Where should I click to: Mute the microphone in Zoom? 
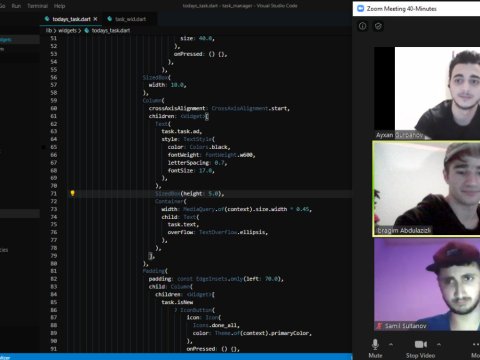(x=375, y=344)
